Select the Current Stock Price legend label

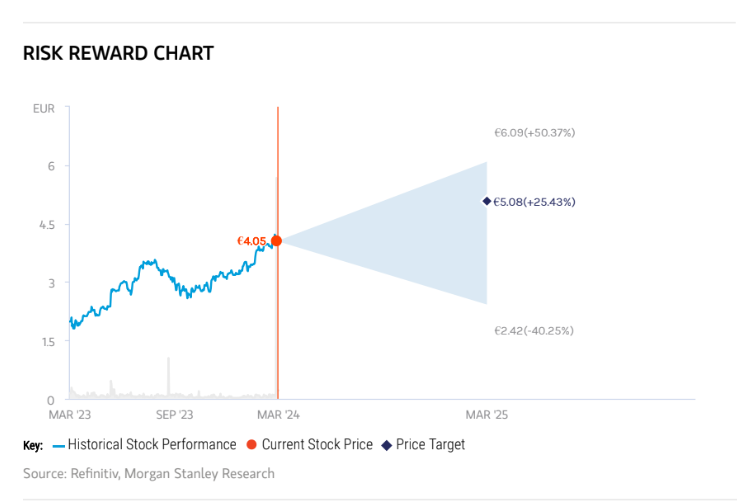coord(316,445)
